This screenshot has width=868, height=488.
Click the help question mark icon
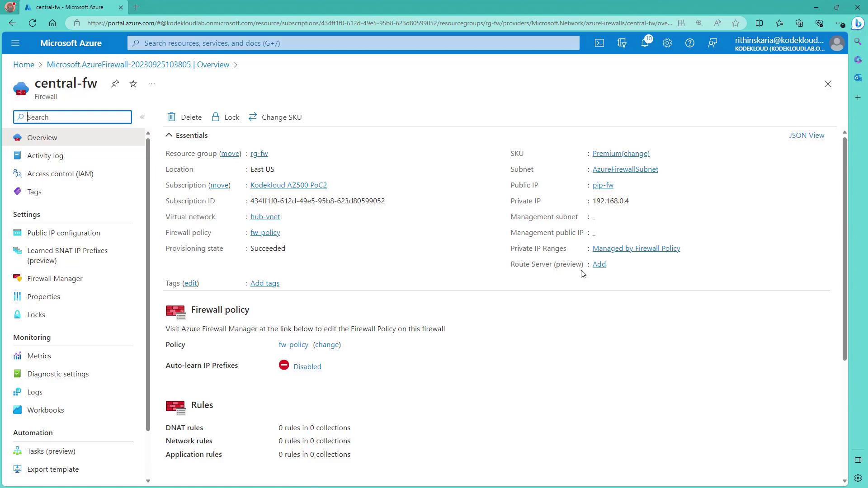689,43
